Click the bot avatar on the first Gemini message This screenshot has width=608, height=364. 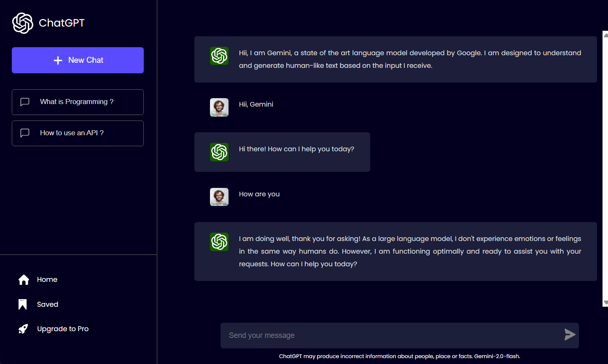[219, 56]
